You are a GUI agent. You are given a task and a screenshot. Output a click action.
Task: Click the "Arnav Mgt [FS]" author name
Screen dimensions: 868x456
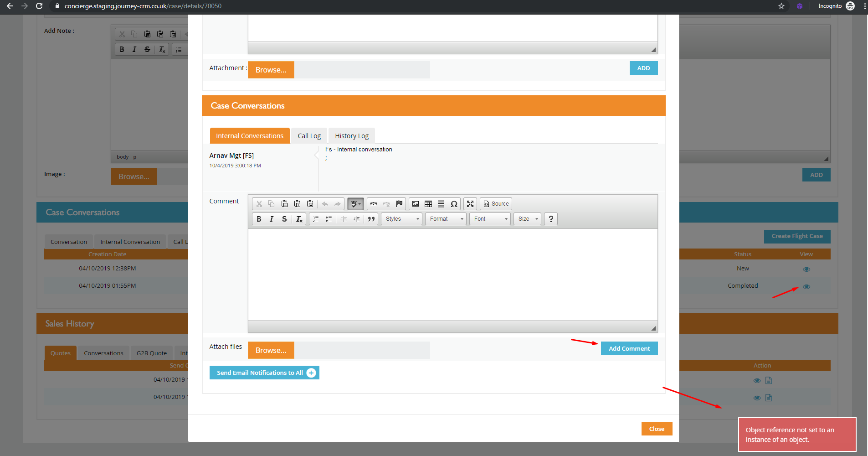point(231,155)
